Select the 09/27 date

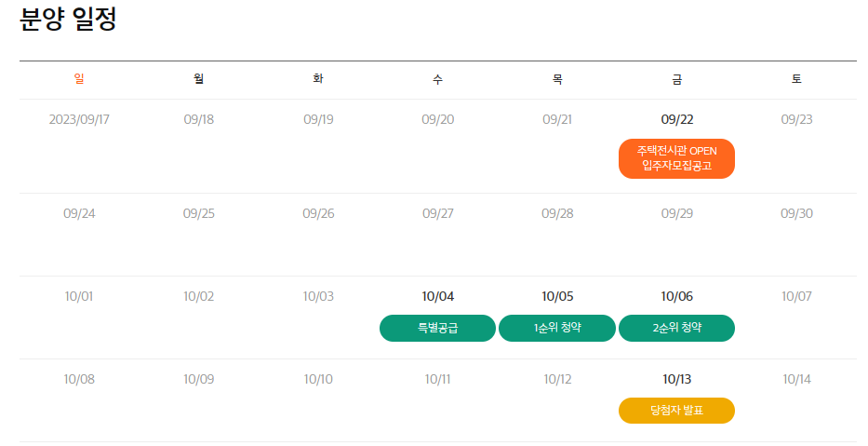[x=438, y=213]
